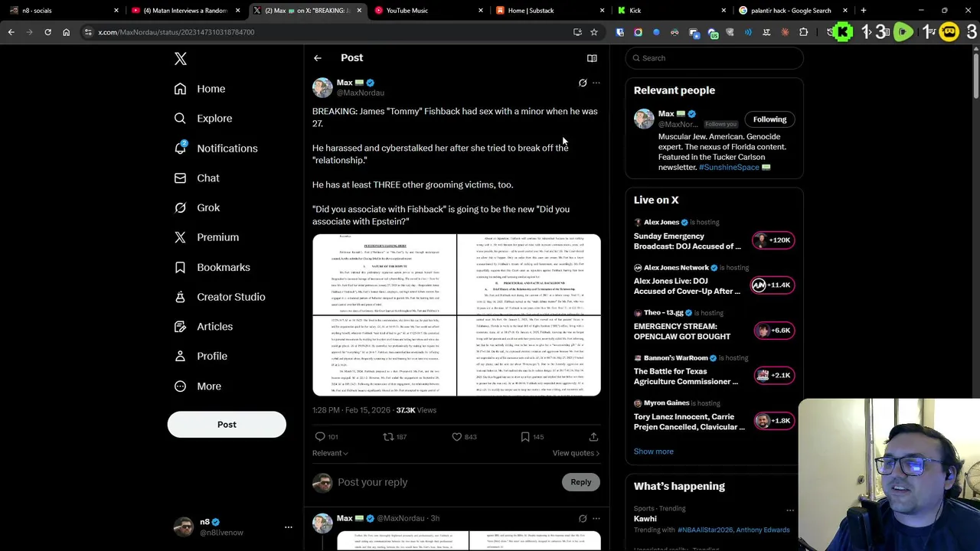Click the repost icon with 187 reposts
Viewport: 980px width, 551px height.
[388, 437]
